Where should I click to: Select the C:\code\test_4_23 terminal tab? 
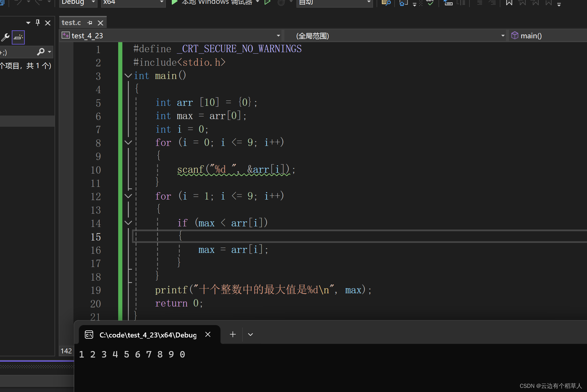click(x=148, y=335)
